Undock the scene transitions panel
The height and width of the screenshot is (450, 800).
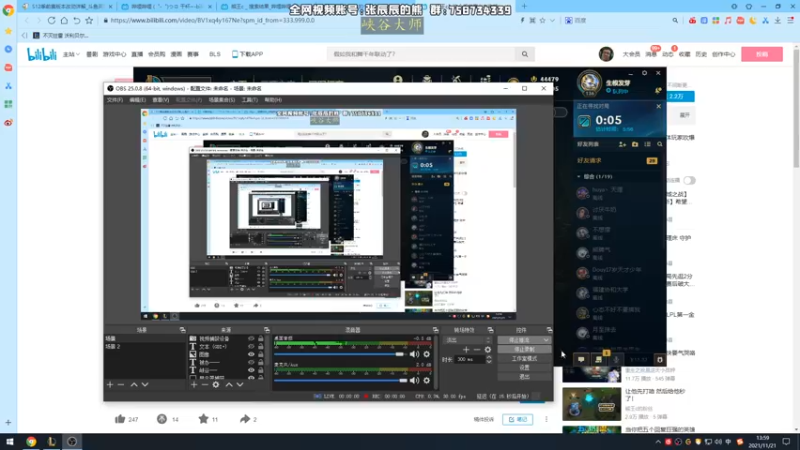click(x=490, y=330)
